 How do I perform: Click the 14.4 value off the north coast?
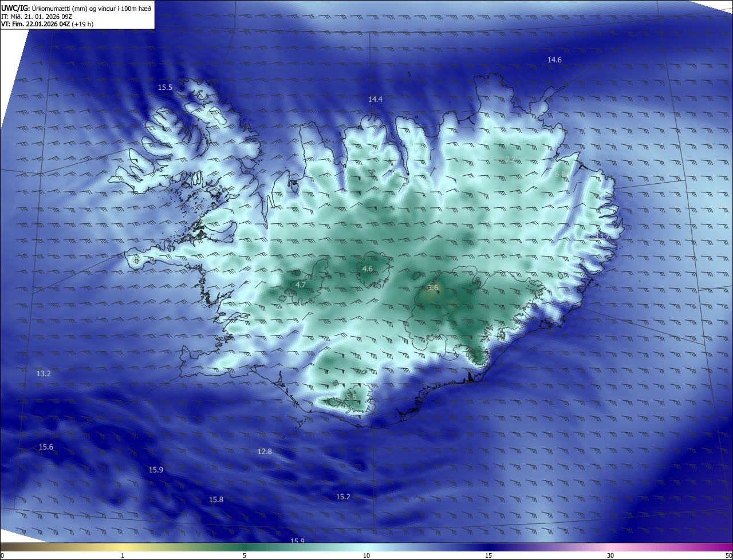click(375, 99)
